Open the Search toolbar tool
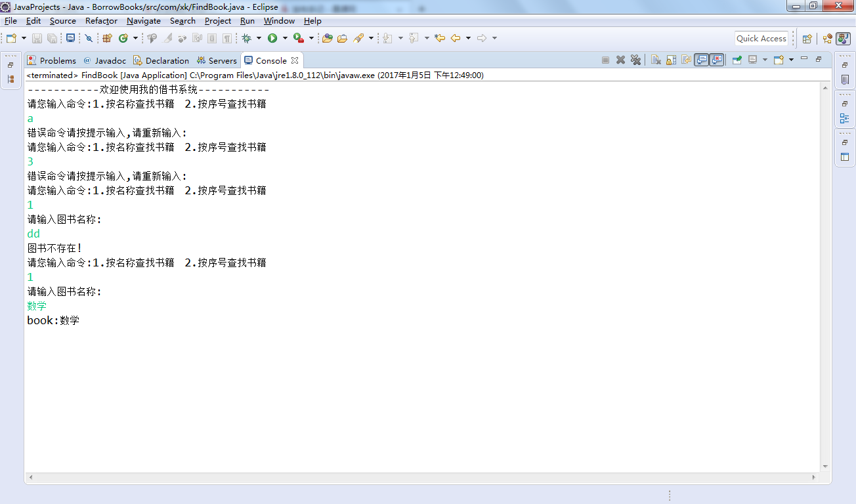Screen dimensions: 856x504 point(360,38)
